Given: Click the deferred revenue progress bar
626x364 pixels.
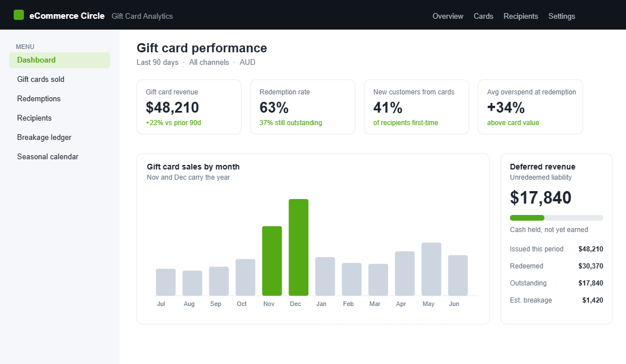Looking at the screenshot, I should pyautogui.click(x=556, y=218).
